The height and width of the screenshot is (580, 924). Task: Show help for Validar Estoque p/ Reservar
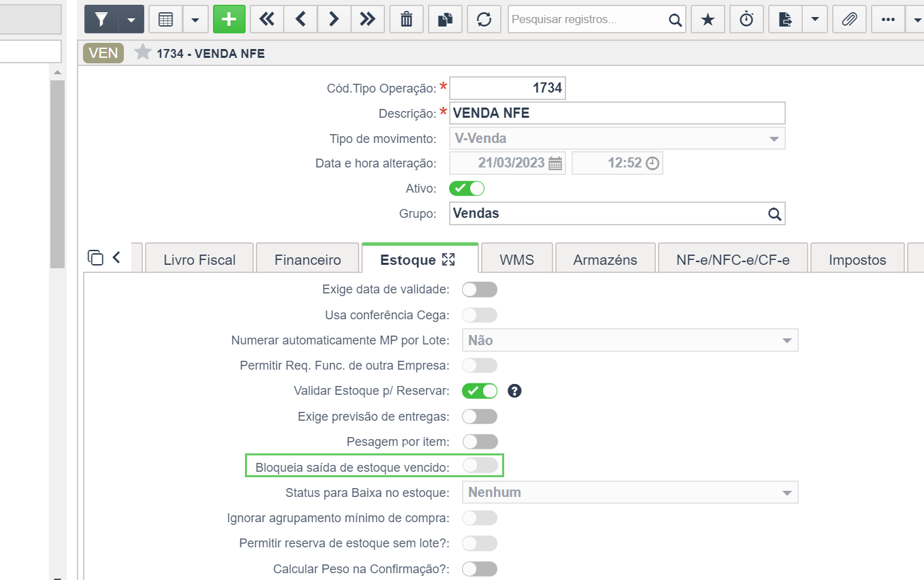[514, 391]
